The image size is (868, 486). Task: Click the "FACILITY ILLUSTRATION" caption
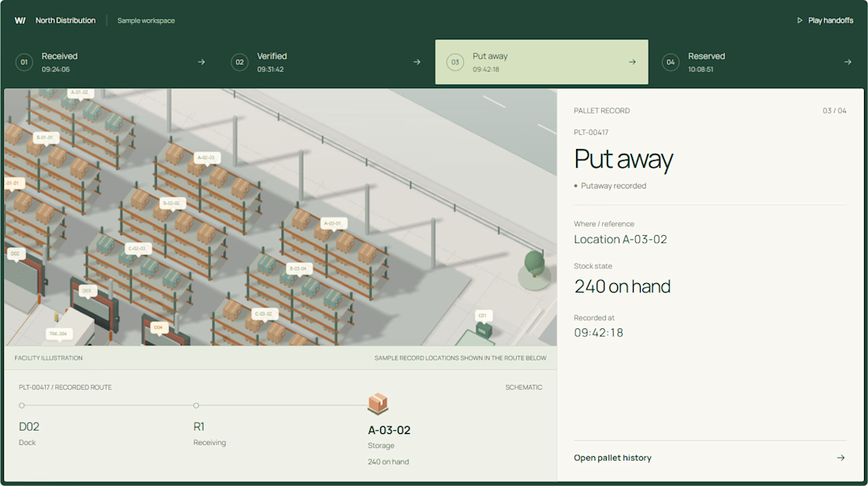(49, 358)
